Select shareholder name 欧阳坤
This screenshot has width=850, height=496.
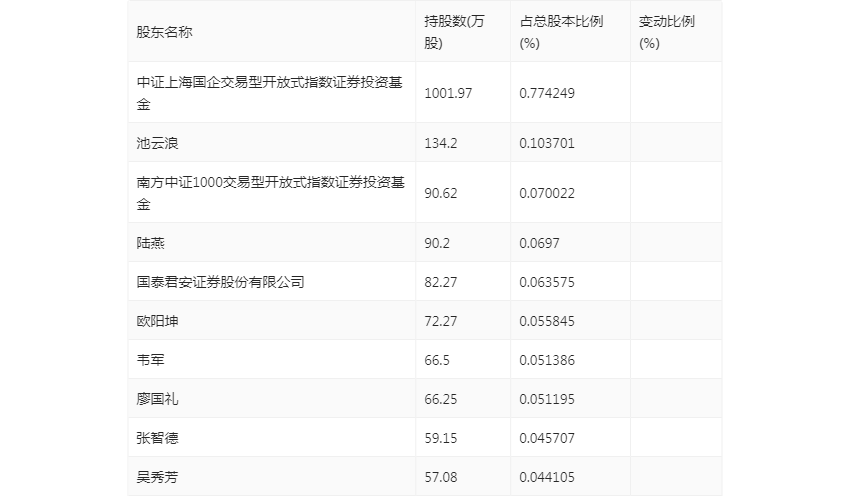click(157, 321)
